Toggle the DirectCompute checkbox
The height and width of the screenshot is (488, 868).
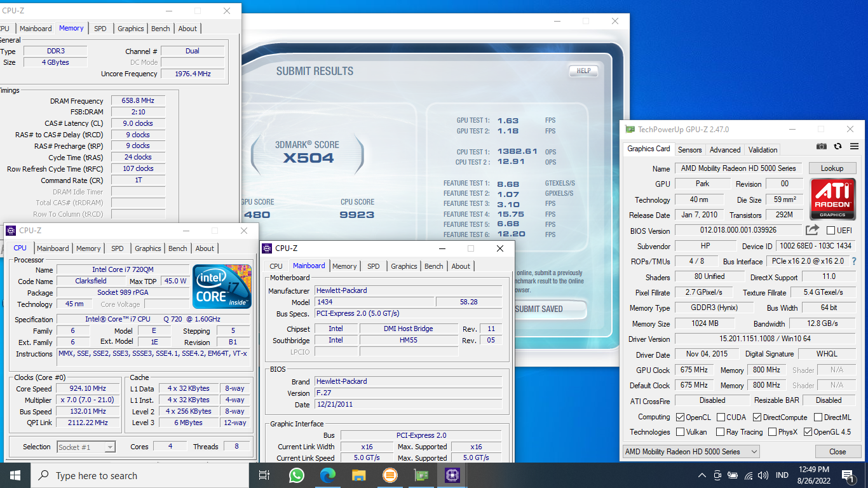tap(757, 417)
